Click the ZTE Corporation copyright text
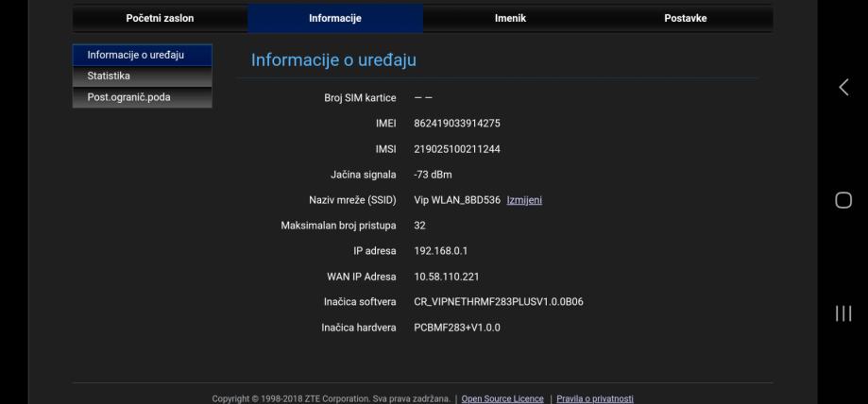Viewport: 868px width, 404px height. tap(331, 398)
